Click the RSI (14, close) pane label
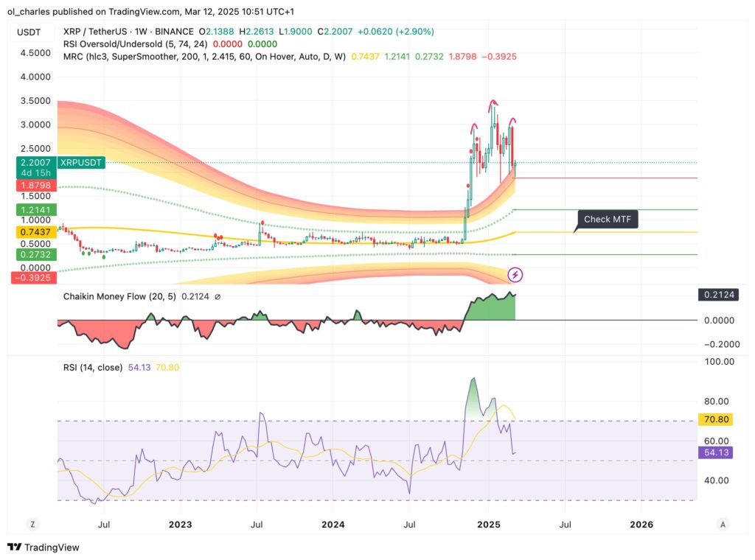The height and width of the screenshot is (560, 755). pos(93,367)
